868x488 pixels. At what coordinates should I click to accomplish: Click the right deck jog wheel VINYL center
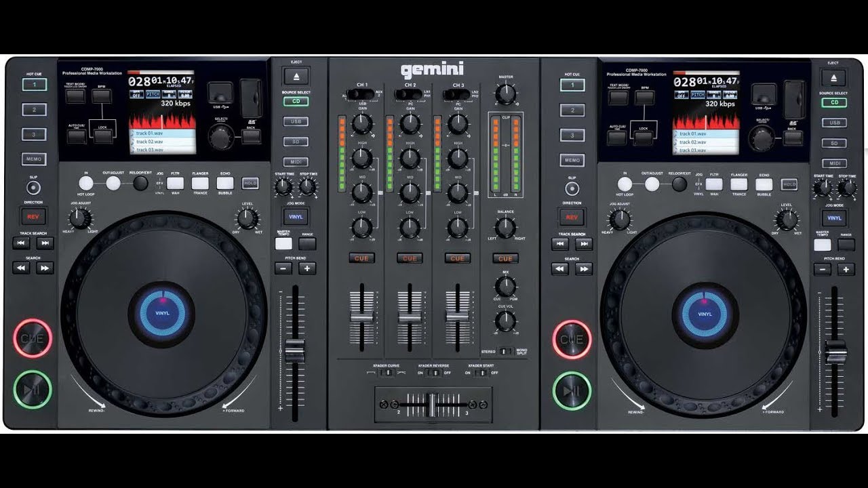[x=705, y=314]
